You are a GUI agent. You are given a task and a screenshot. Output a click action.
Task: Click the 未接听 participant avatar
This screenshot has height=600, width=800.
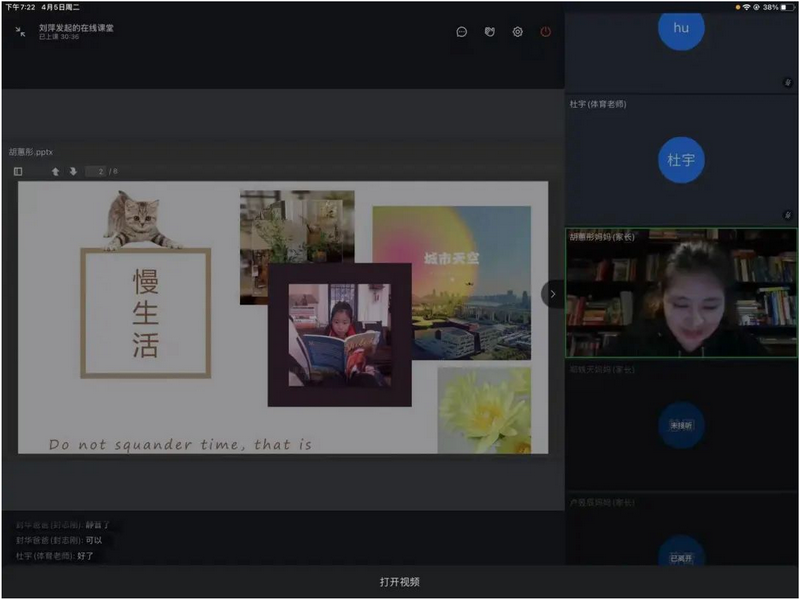[x=681, y=426]
